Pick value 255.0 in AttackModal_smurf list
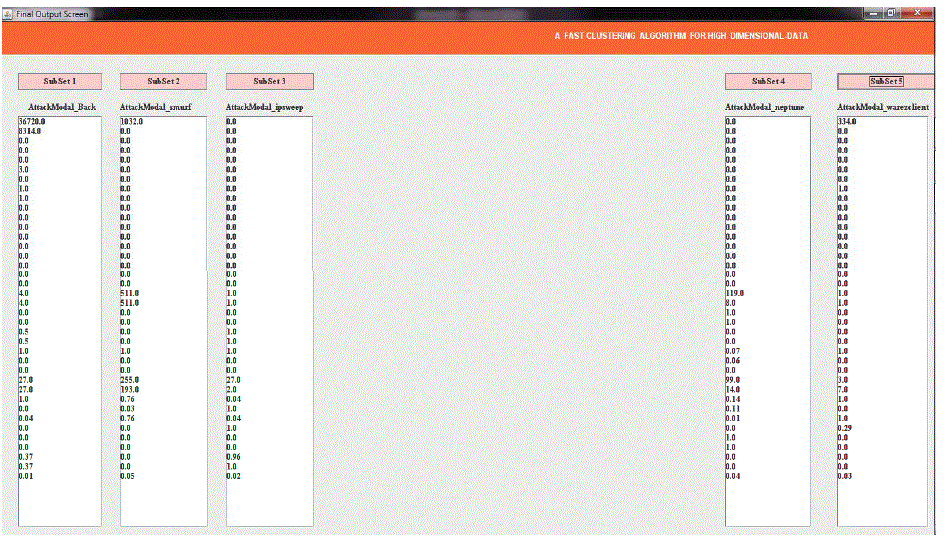949x539 pixels. coord(131,379)
